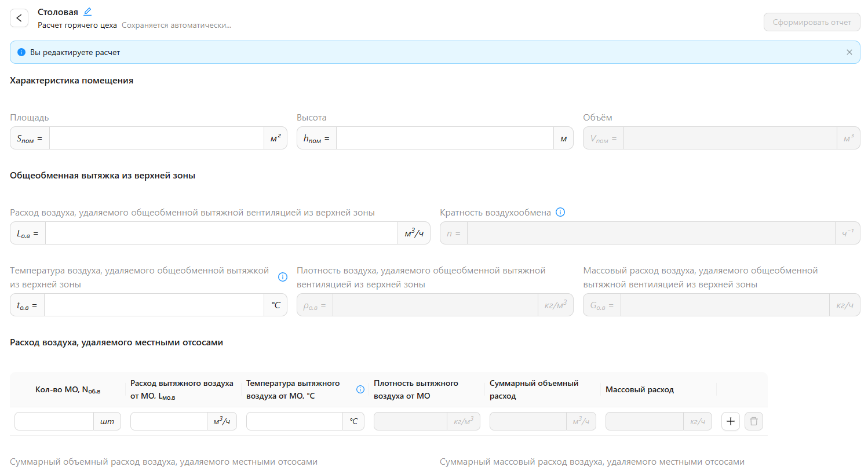Open info icon for upper zone air temperature
The height and width of the screenshot is (467, 868).
[x=283, y=277]
